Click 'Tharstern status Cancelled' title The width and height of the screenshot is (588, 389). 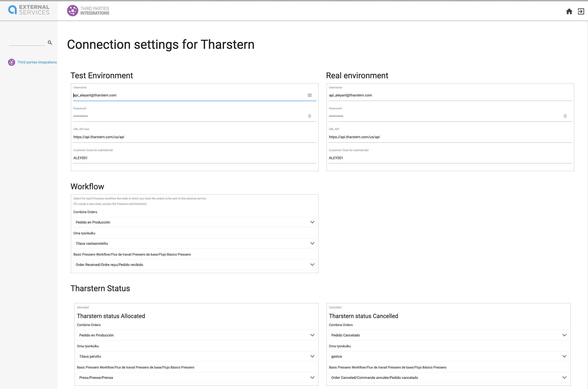364,316
